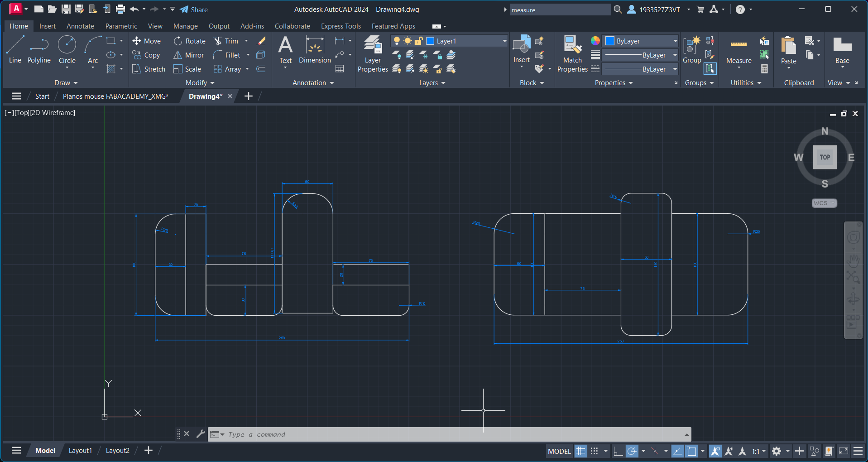Open the Layout1 tab
868x462 pixels.
click(80, 451)
